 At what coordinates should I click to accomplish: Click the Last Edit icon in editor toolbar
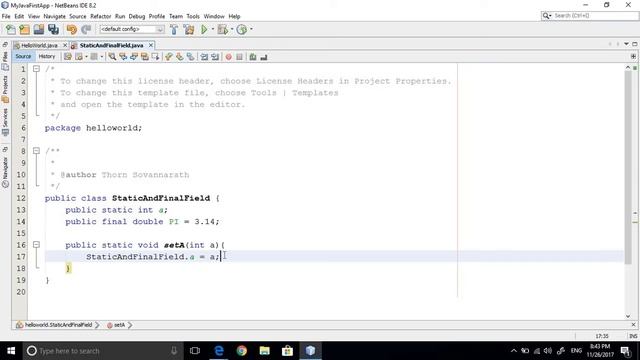click(x=68, y=57)
